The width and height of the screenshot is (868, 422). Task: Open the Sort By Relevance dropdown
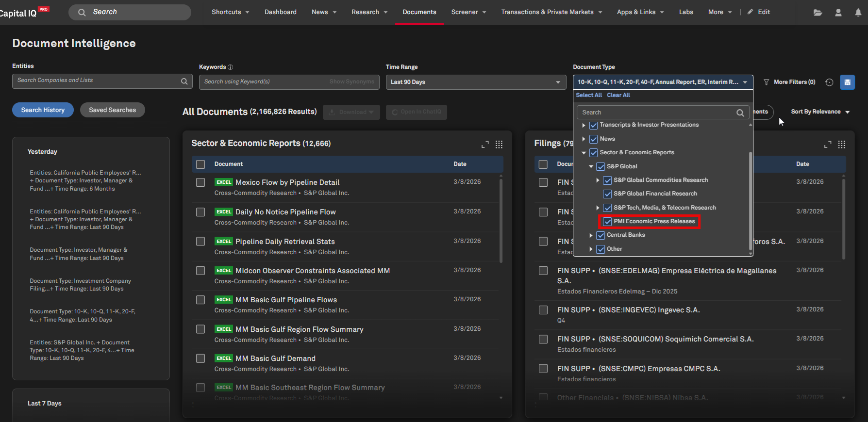click(x=820, y=112)
